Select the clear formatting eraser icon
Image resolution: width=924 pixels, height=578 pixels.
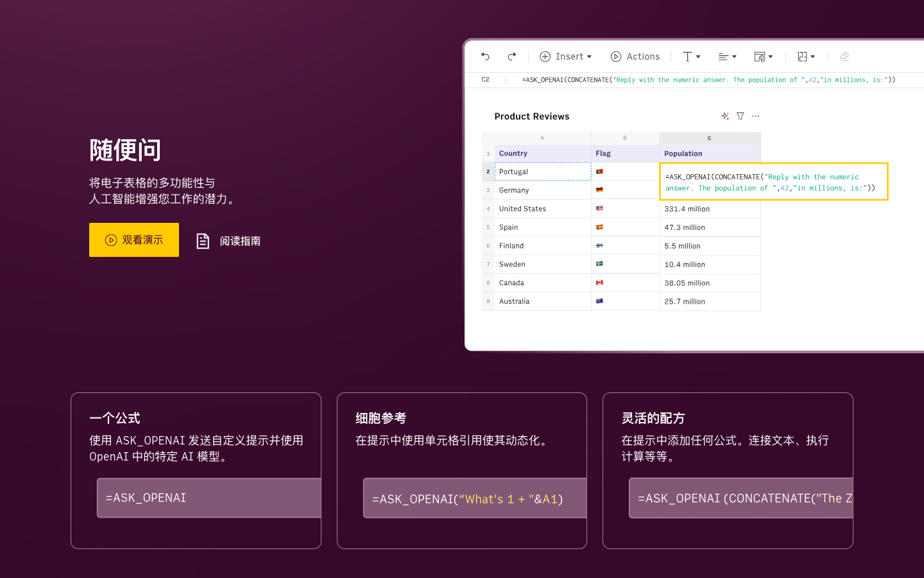point(844,57)
